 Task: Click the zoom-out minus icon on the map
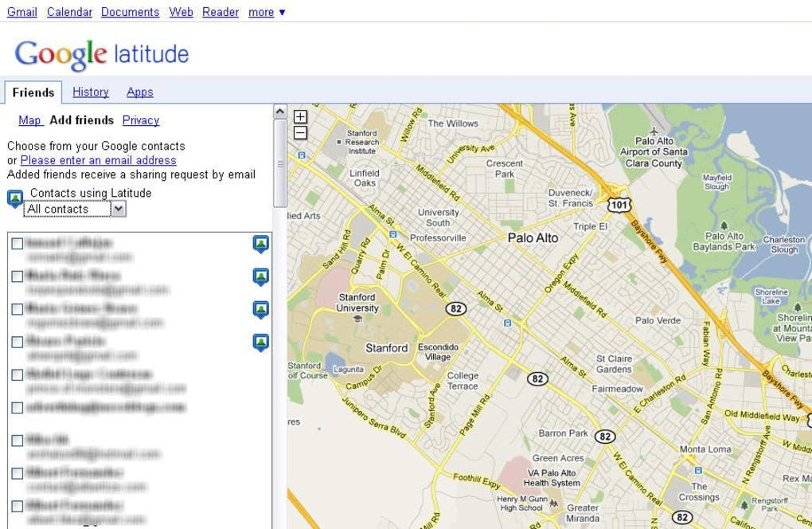[x=299, y=132]
